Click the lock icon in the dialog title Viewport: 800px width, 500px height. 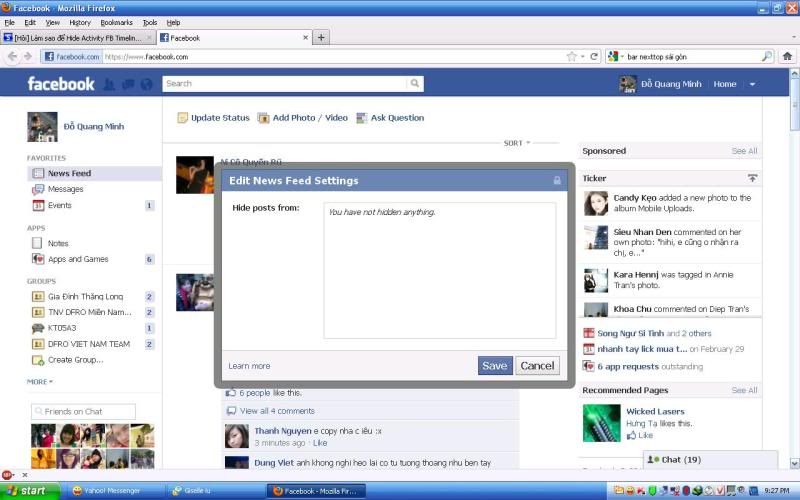pos(557,181)
